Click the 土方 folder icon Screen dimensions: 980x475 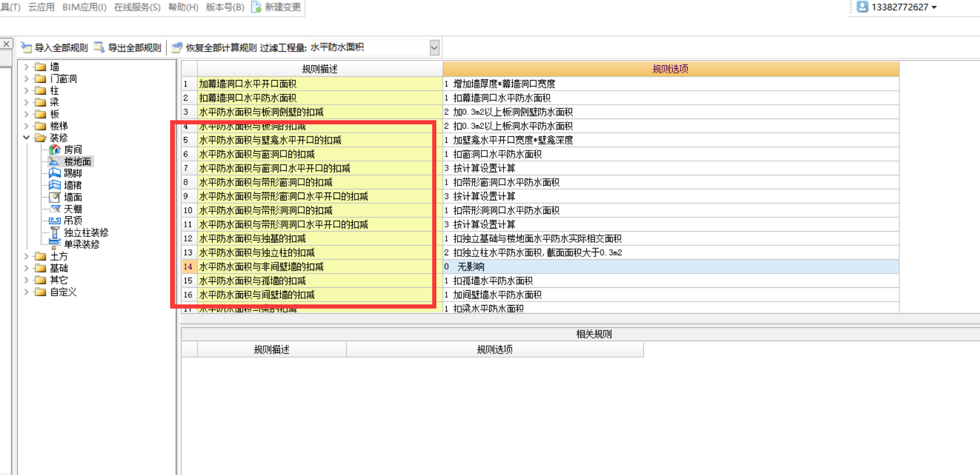[40, 256]
